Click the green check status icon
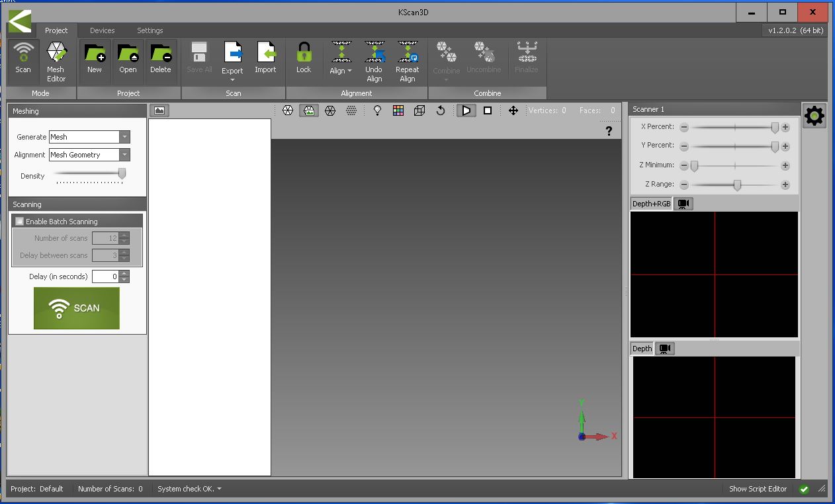Viewport: 835px width, 504px height. click(804, 489)
